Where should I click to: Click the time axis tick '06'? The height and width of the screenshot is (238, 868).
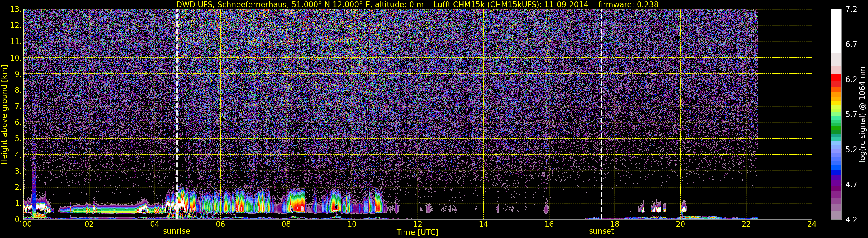point(220,224)
